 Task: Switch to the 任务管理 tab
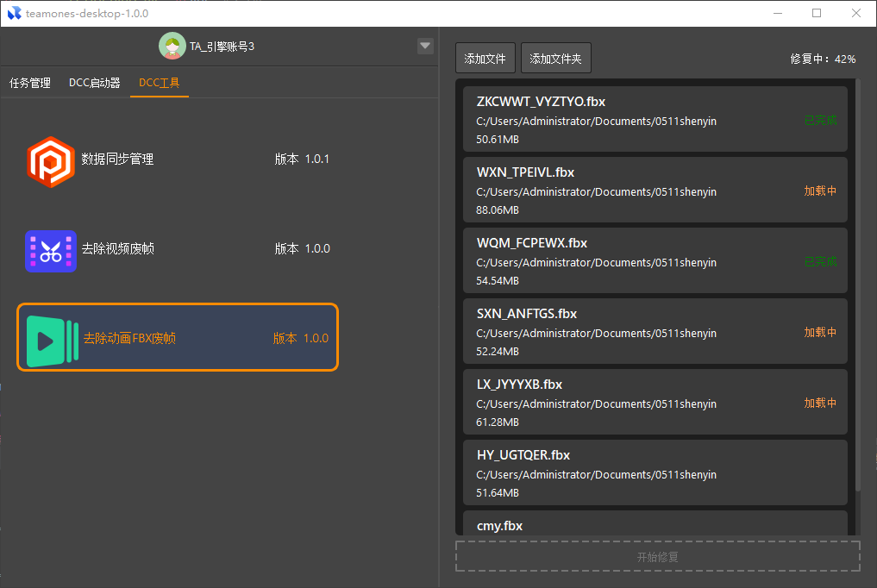tap(30, 84)
